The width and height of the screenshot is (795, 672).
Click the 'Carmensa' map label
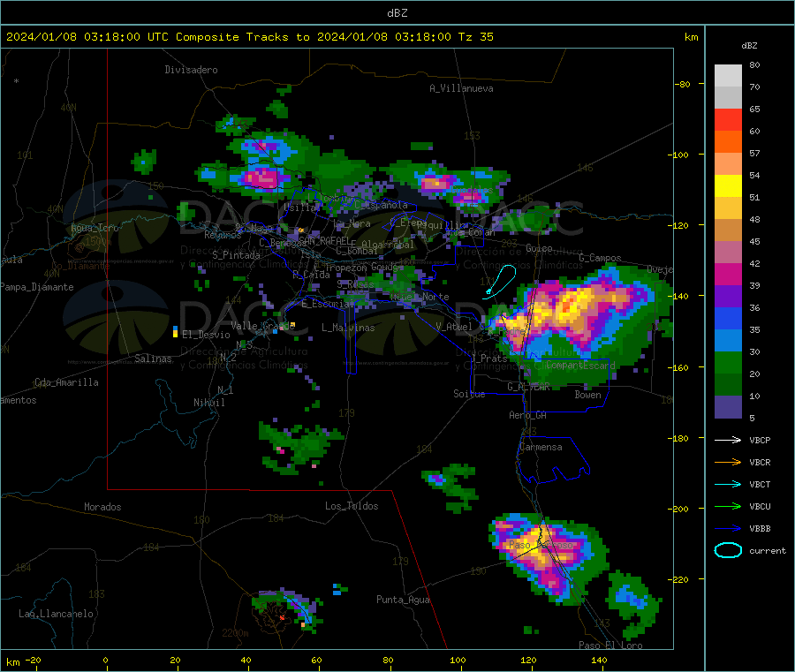[x=541, y=447]
